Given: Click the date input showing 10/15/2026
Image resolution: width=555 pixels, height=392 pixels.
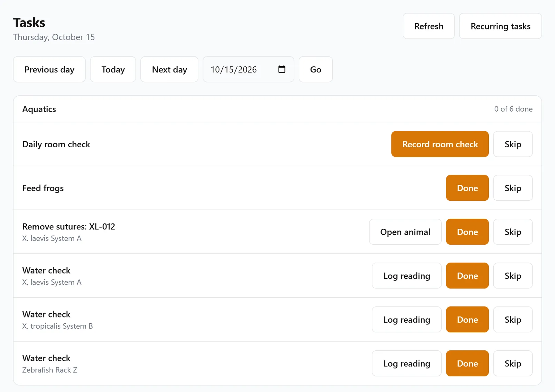Looking at the screenshot, I should point(248,69).
